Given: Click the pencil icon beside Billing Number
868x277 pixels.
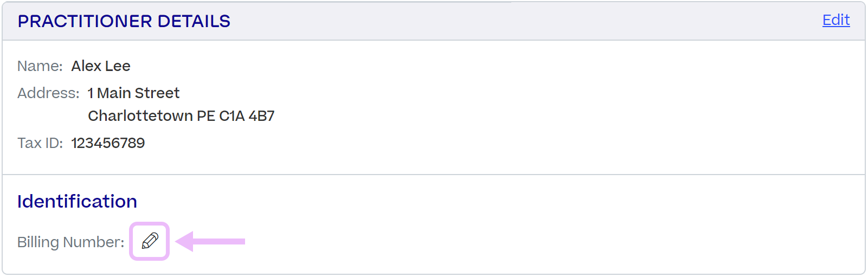Looking at the screenshot, I should [150, 241].
